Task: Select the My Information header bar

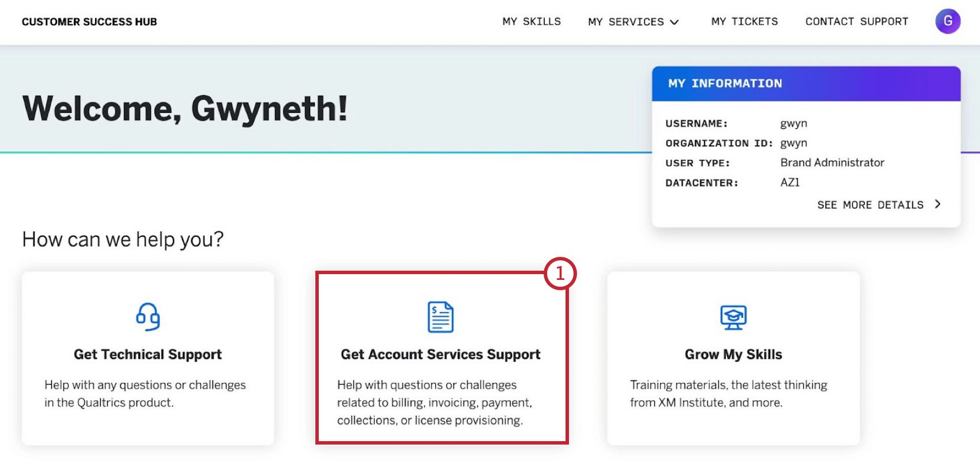Action: coord(805,83)
